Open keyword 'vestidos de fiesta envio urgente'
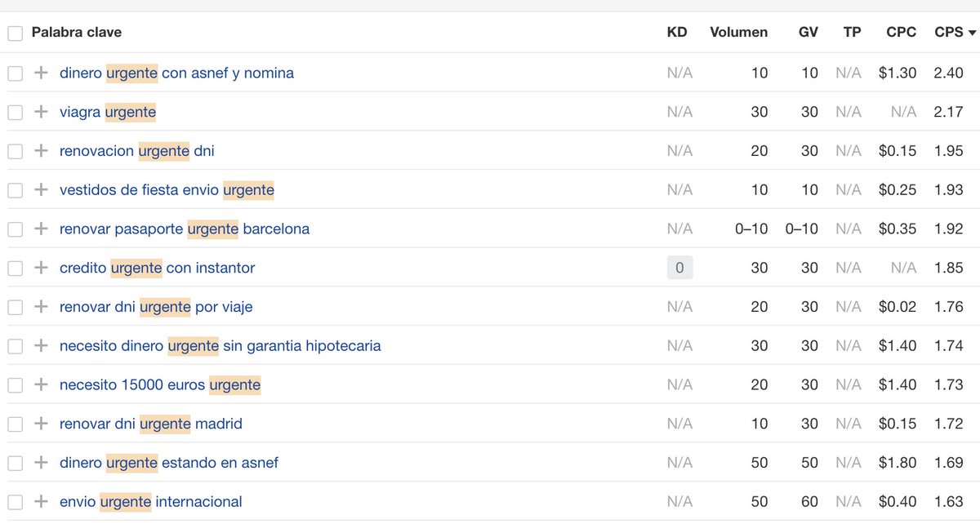The width and height of the screenshot is (980, 524). [167, 190]
